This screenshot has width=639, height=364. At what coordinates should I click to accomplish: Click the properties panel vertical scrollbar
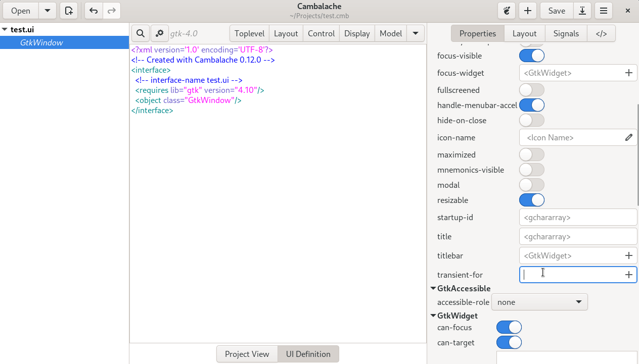point(637,154)
